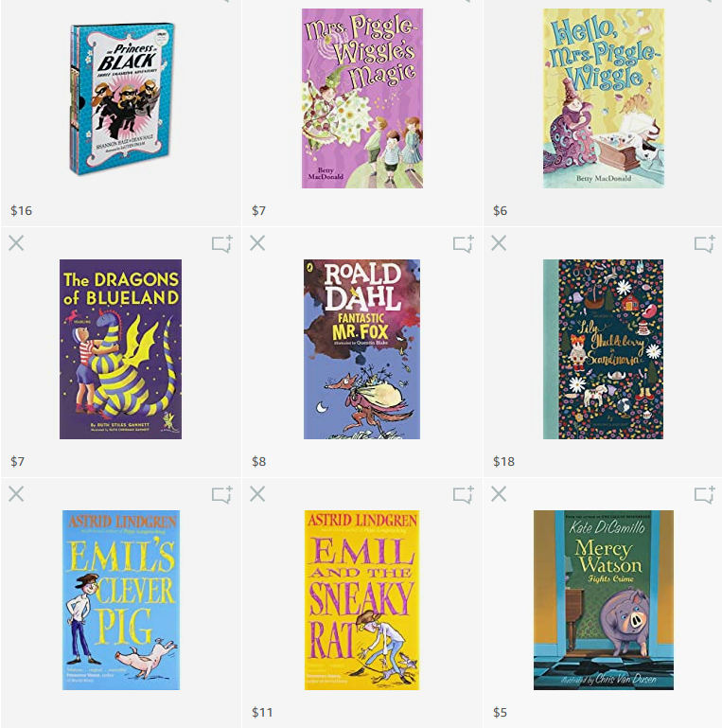
Task: Click the $18 price of Lily Huckleberry
Action: [x=504, y=461]
